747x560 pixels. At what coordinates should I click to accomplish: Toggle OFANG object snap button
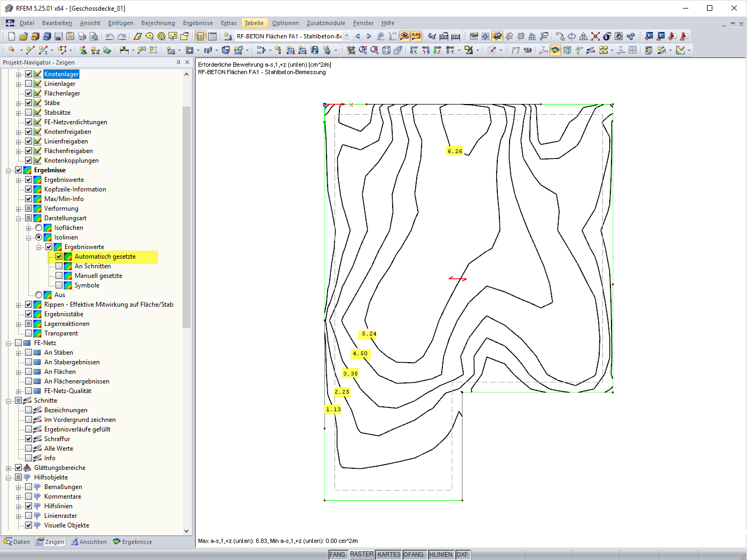414,555
